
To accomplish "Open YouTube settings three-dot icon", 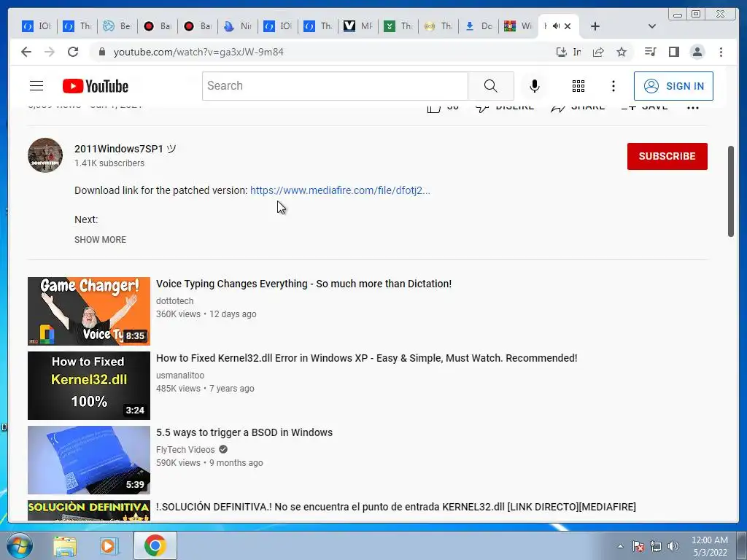I will pos(614,86).
